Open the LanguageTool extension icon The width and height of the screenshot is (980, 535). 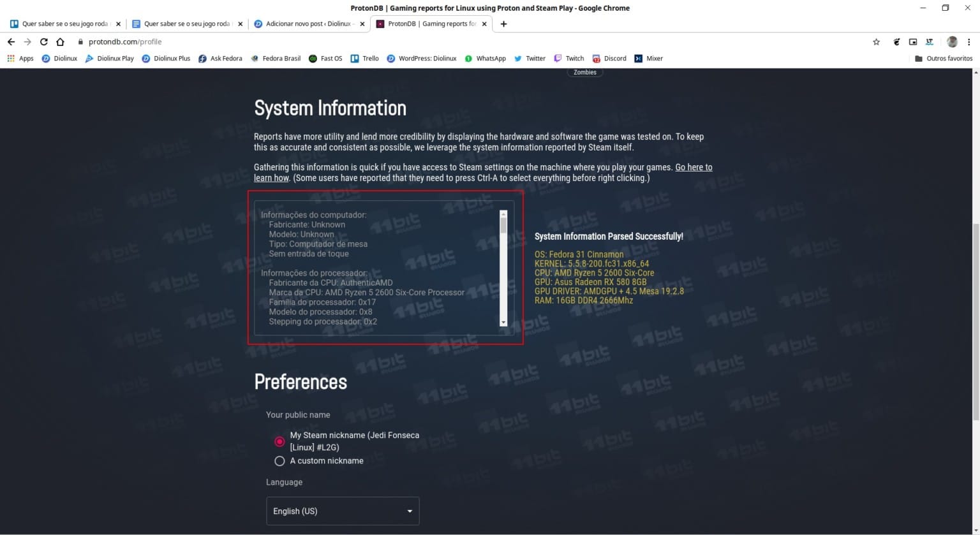[930, 41]
